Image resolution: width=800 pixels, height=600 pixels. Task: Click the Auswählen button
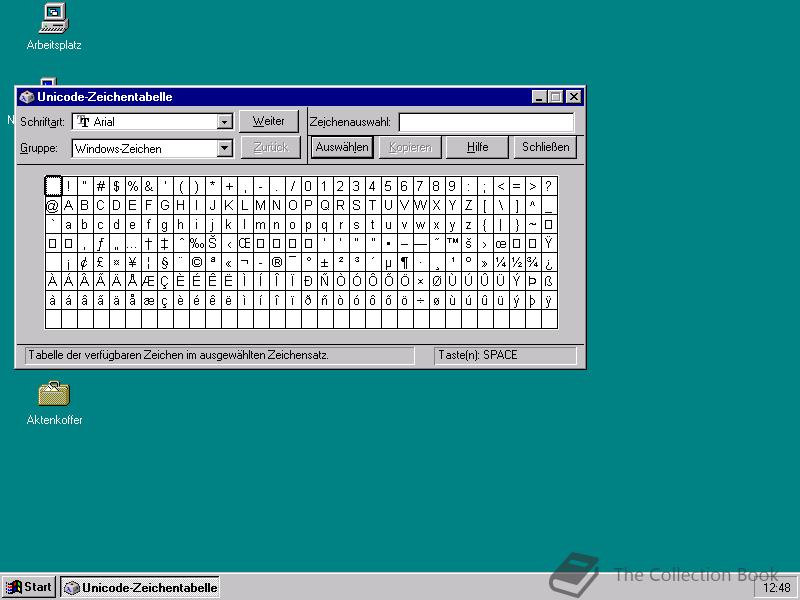click(342, 147)
